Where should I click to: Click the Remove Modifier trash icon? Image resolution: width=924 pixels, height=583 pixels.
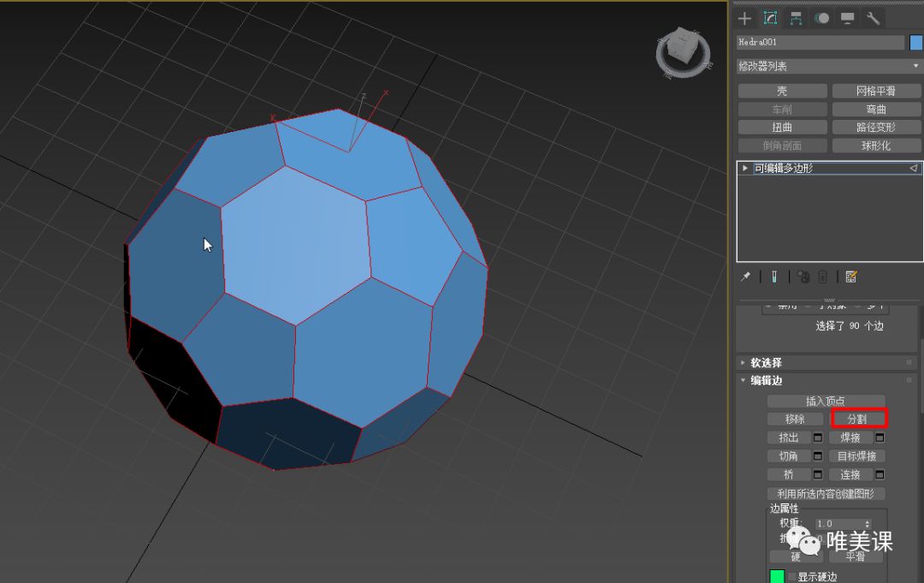point(822,276)
